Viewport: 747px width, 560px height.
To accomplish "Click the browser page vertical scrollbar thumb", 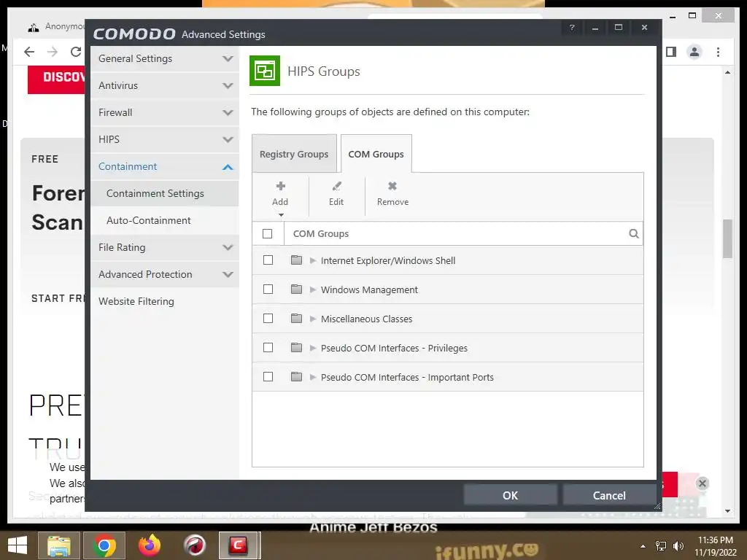I will coord(727,238).
